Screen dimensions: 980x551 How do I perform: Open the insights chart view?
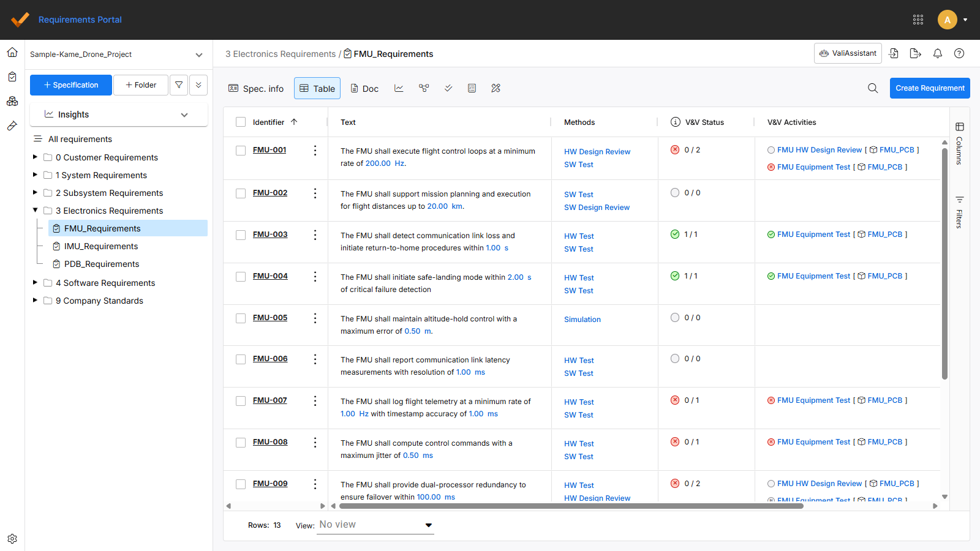[399, 88]
